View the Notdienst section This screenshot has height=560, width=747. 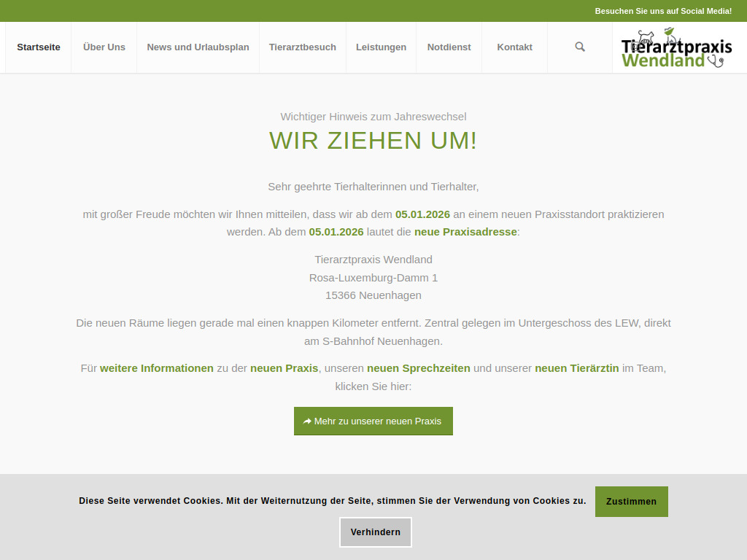(449, 47)
